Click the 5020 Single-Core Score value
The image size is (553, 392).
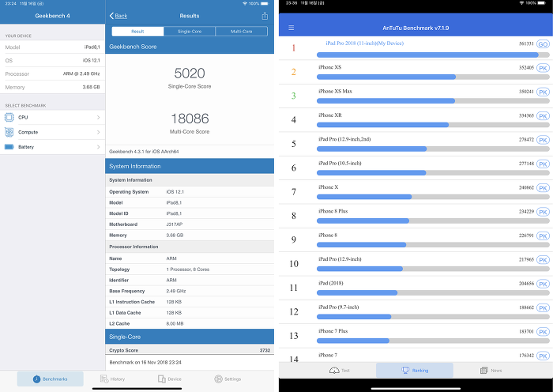190,73
